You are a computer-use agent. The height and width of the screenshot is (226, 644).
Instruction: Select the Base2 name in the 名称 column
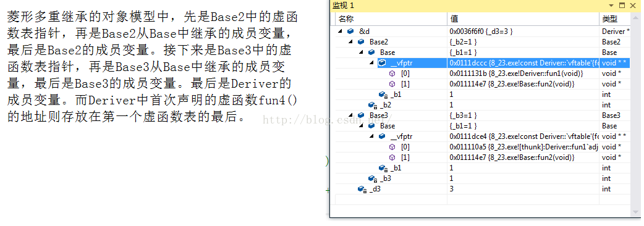379,42
